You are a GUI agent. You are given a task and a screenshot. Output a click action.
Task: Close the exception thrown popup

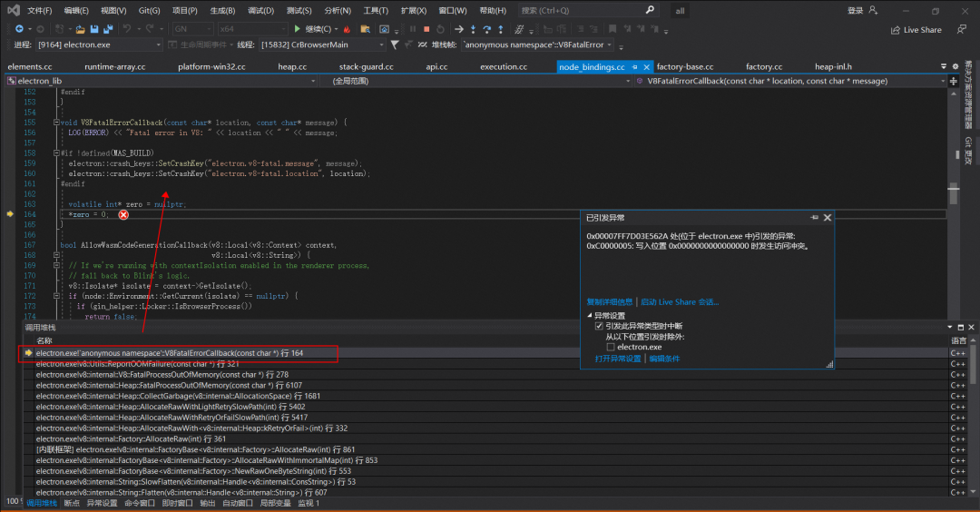[x=828, y=218]
